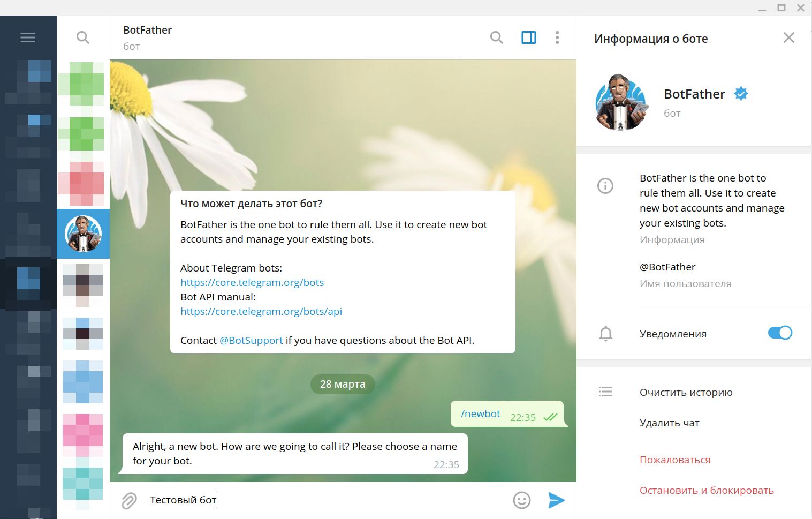The width and height of the screenshot is (812, 519).
Task: Choose Удалить чат option
Action: click(669, 423)
